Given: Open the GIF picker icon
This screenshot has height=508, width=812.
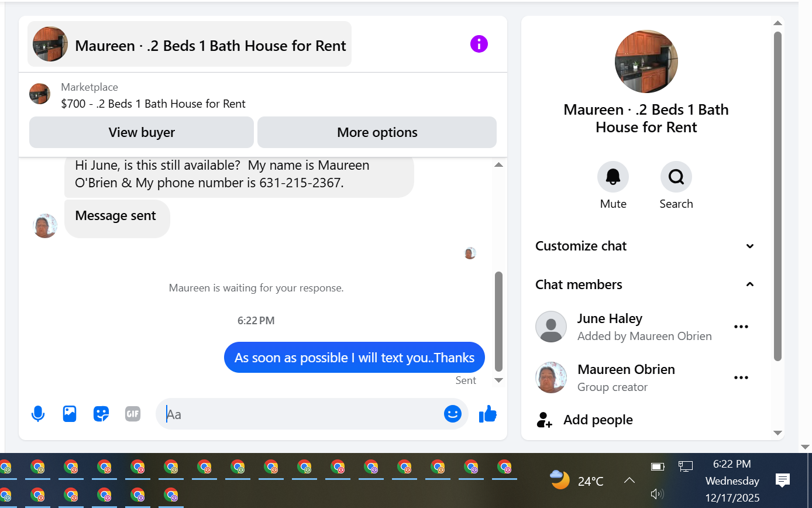Looking at the screenshot, I should point(133,414).
